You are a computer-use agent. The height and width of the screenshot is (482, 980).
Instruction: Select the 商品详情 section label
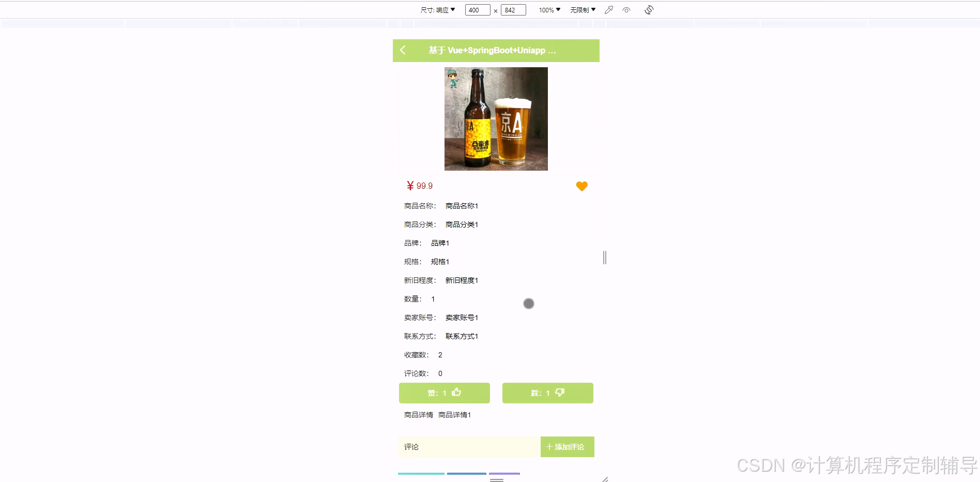pos(418,414)
